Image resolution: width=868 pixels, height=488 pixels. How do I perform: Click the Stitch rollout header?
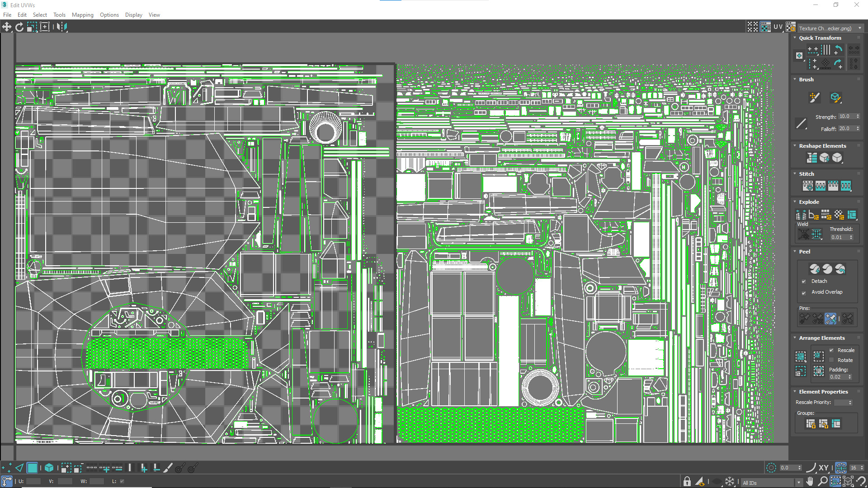coord(807,174)
